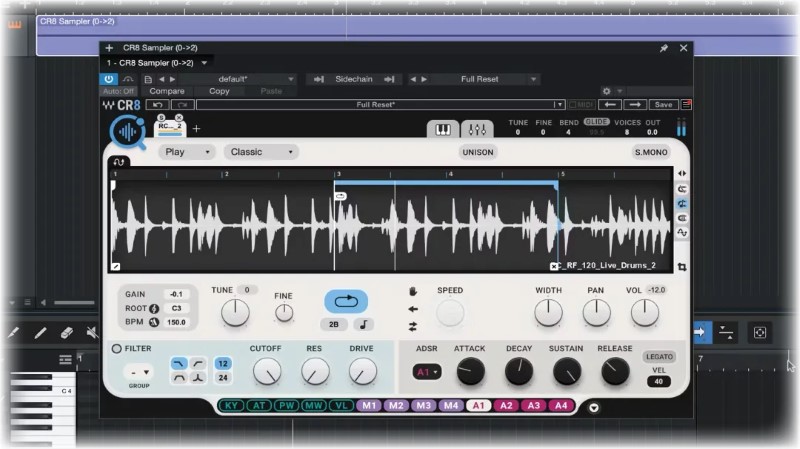Load next preset with right arrow beside Save
This screenshot has width=800, height=449.
coord(635,105)
